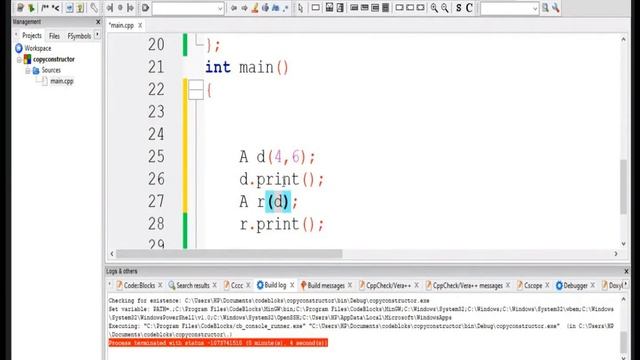The height and width of the screenshot is (360, 640).
Task: Click the bold C toolbar icon
Action: 469,8
